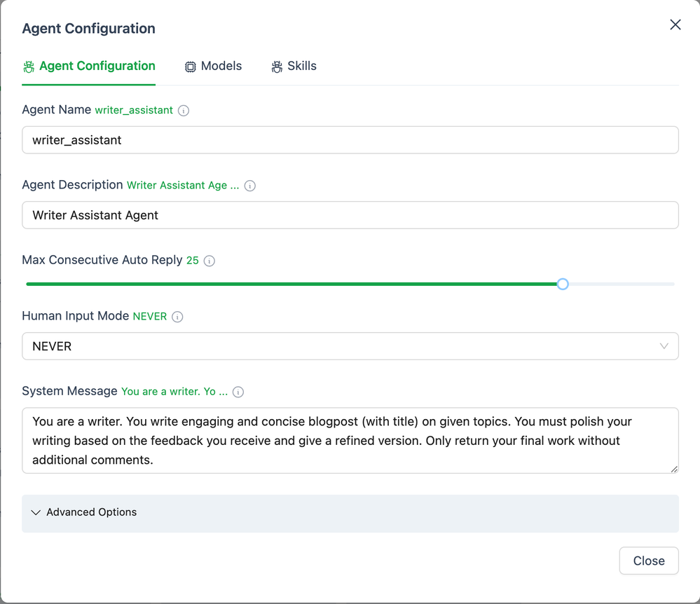Focus the Agent Description input field
The height and width of the screenshot is (604, 700).
coord(350,215)
